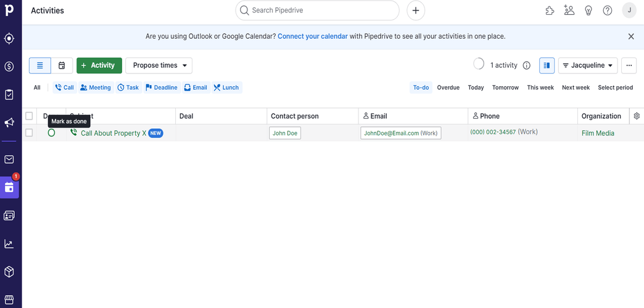Viewport: 644px width, 308px height.
Task: Focus the Search Pipedrive field
Action: click(x=317, y=10)
